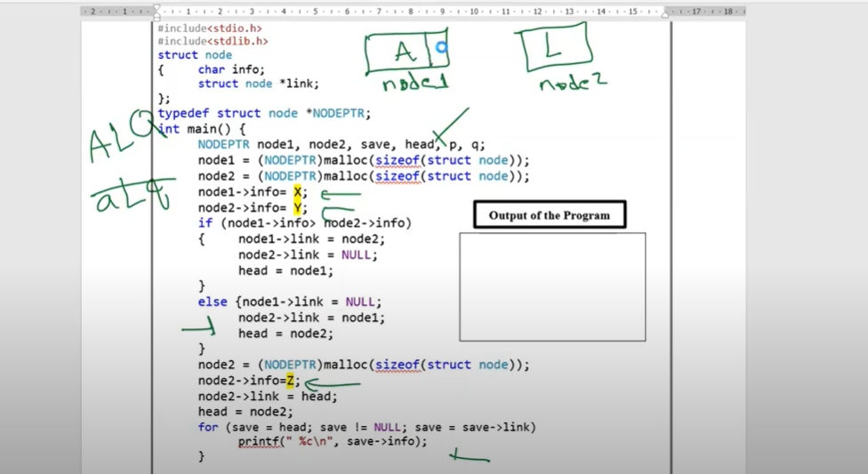This screenshot has height=474, width=868.
Task: Click the #include<stdlib.h> line
Action: [x=213, y=42]
